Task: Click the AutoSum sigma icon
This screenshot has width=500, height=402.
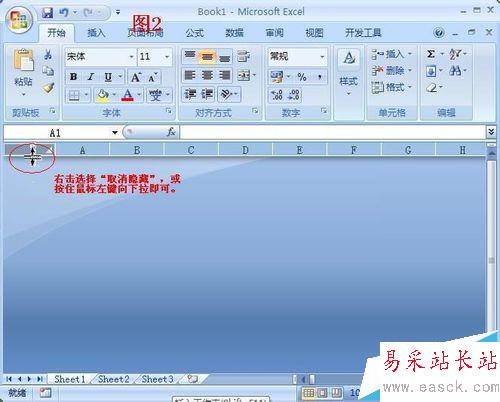Action: pyautogui.click(x=431, y=54)
